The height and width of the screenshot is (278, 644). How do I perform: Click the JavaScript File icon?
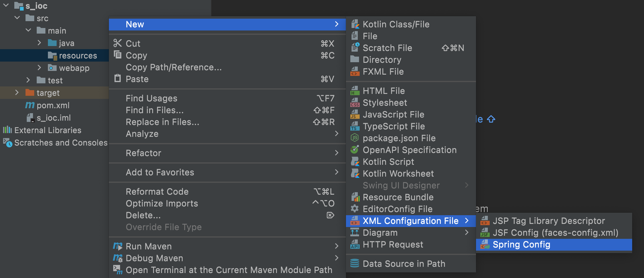pos(355,114)
